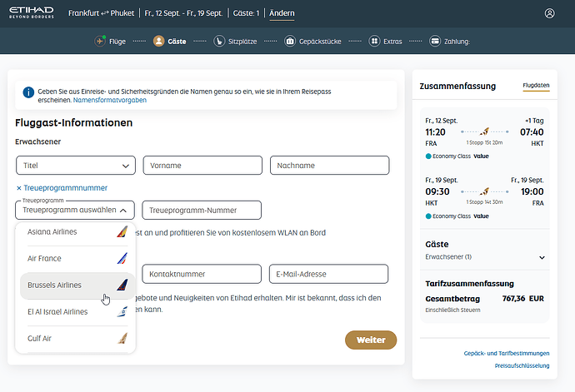Click the Zahlung card step icon
Viewport: 575px width, 392px height.
tap(435, 41)
